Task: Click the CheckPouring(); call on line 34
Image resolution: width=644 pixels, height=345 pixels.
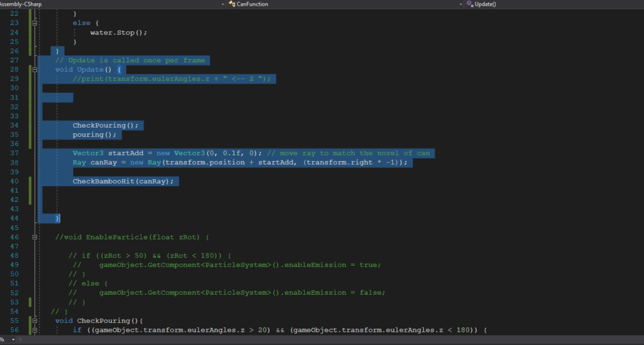Action: [x=106, y=126]
